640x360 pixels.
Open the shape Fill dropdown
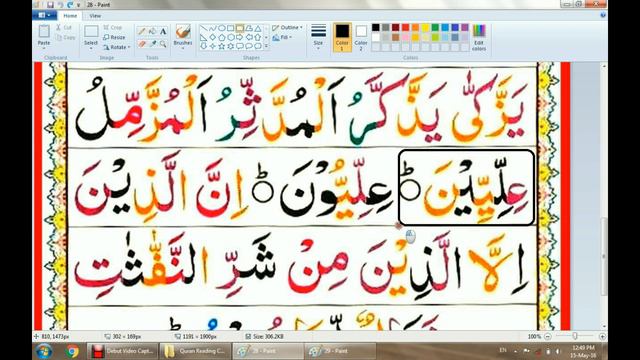282,37
